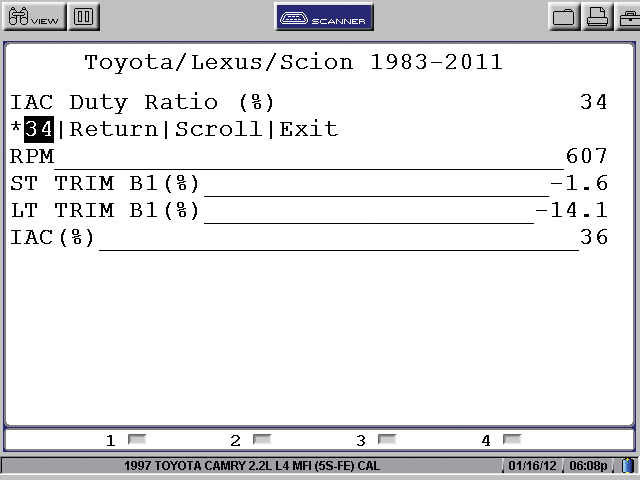This screenshot has height=480, width=640.
Task: Toggle LED indicator 4
Action: 512,440
